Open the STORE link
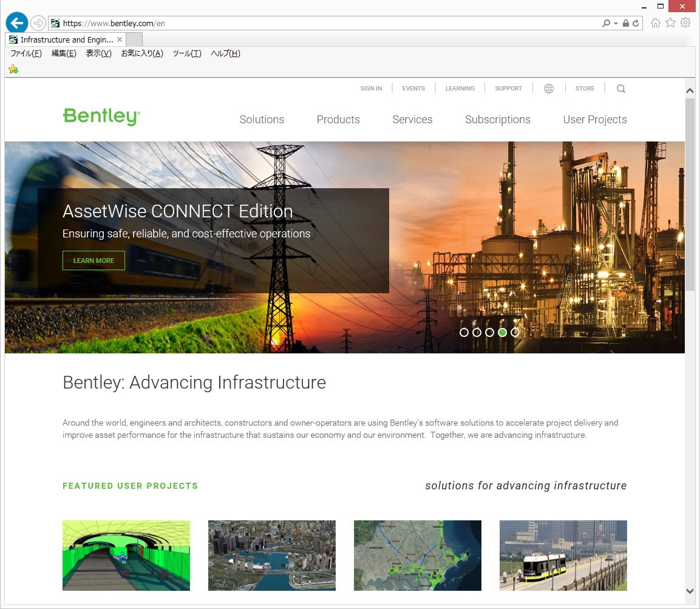 click(x=585, y=89)
